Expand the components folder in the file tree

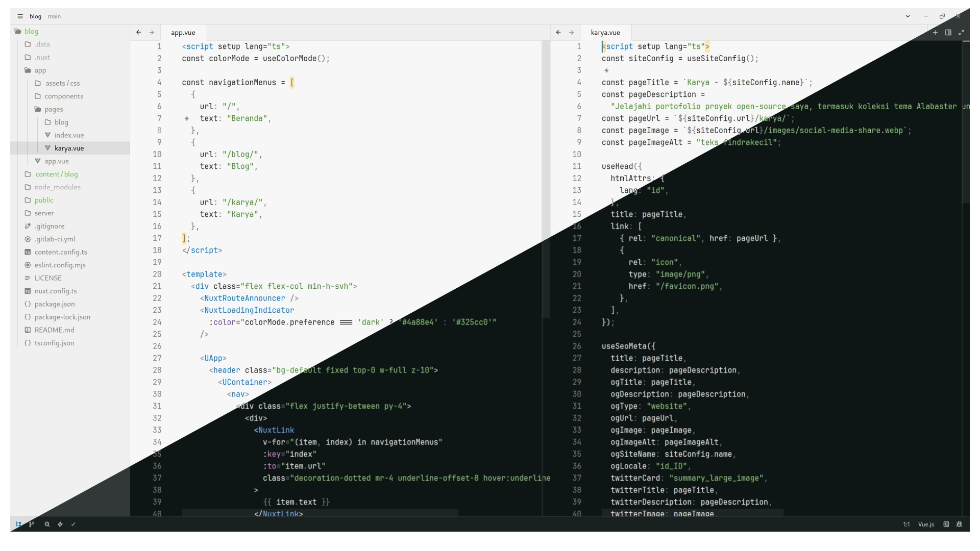[64, 96]
